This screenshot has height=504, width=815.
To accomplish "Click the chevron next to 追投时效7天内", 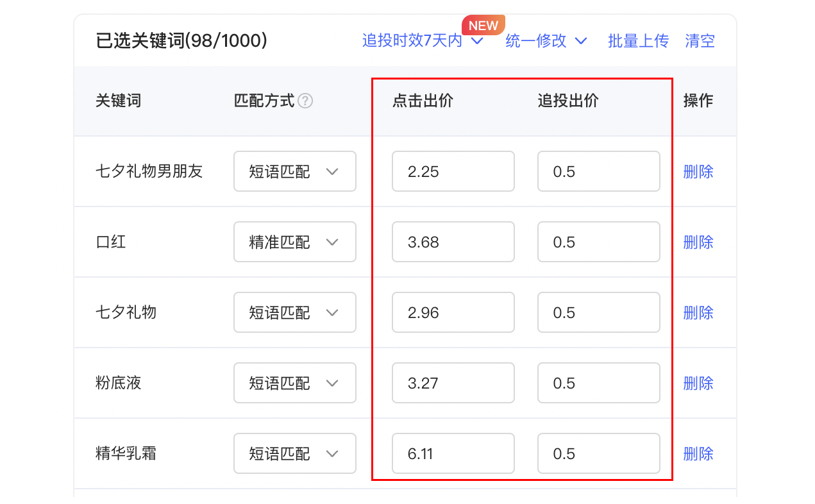I will tap(476, 41).
